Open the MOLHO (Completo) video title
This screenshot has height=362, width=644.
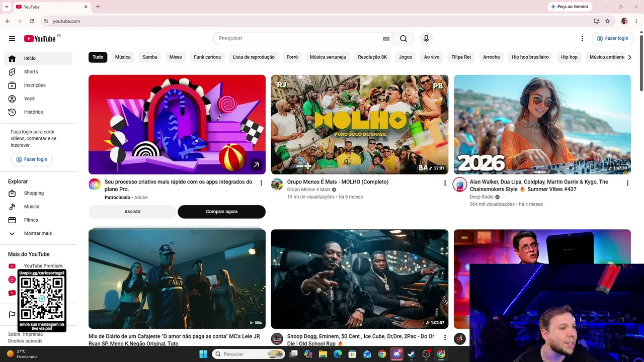point(338,182)
